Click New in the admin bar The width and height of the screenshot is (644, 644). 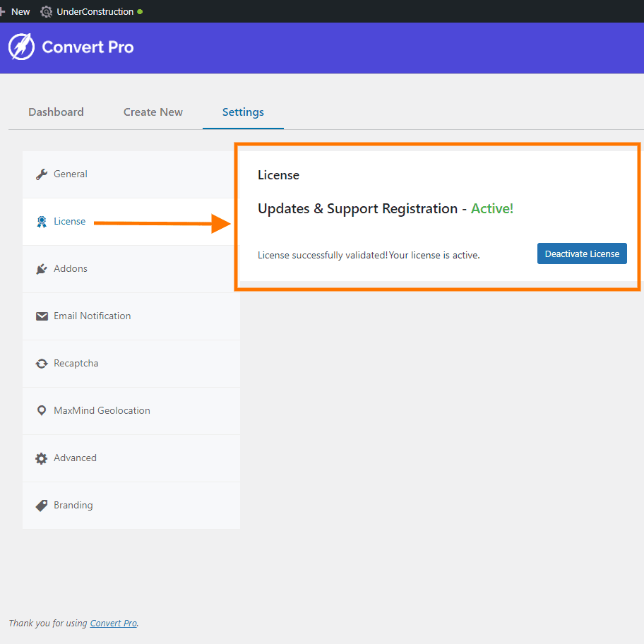tap(20, 11)
